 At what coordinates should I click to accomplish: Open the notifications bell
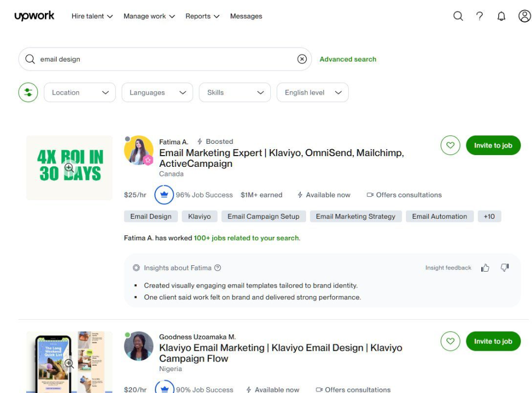[501, 16]
